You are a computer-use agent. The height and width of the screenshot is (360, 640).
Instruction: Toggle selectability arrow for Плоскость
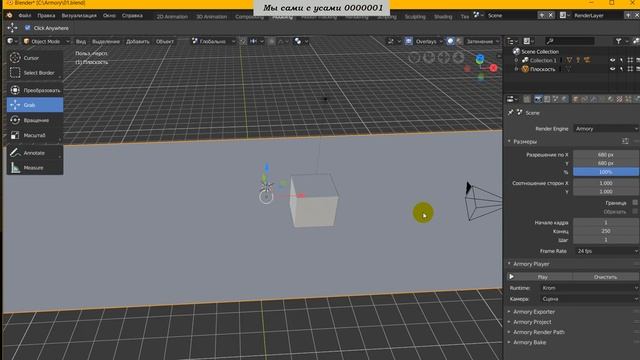coord(621,69)
